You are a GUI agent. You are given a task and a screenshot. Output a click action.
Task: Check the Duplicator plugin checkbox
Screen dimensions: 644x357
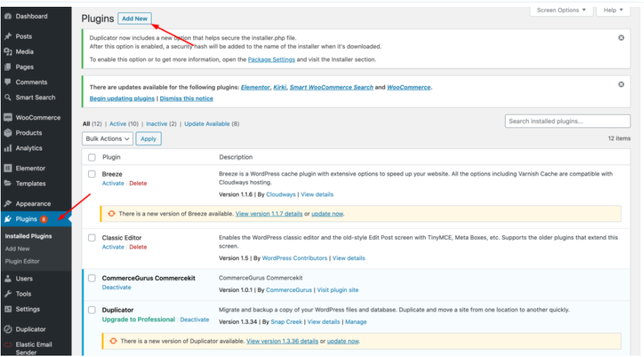point(92,310)
